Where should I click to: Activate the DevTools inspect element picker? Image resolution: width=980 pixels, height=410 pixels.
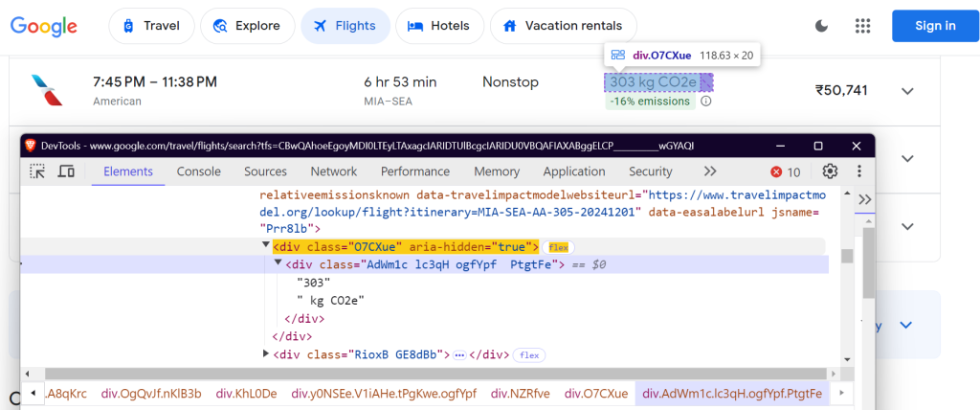37,171
